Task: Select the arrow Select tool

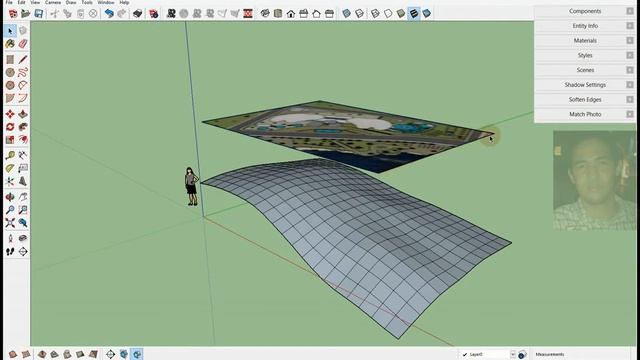Action: click(x=10, y=31)
